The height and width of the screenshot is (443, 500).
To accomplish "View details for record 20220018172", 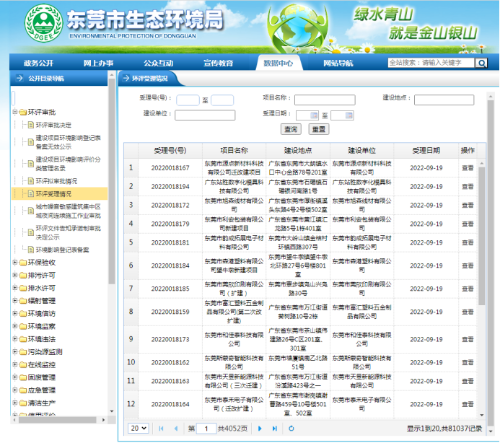I will click(x=468, y=205).
